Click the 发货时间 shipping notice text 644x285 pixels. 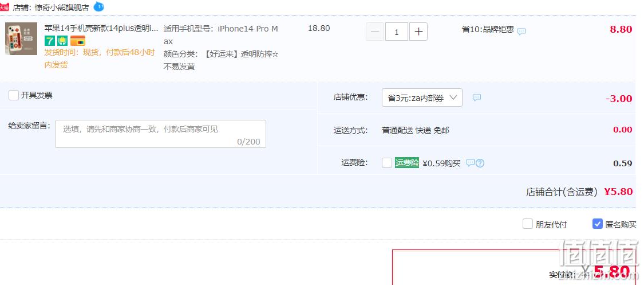coord(100,58)
